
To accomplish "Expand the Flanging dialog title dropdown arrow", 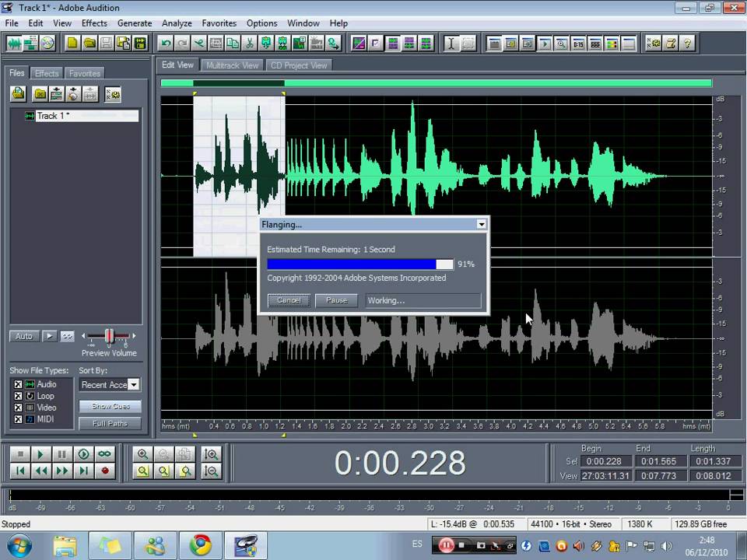I will click(x=481, y=224).
